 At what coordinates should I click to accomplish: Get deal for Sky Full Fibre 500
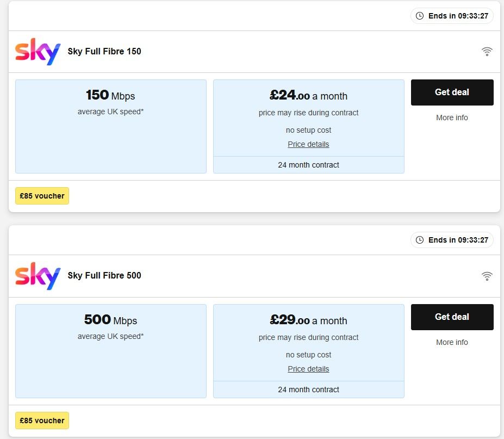pos(452,317)
